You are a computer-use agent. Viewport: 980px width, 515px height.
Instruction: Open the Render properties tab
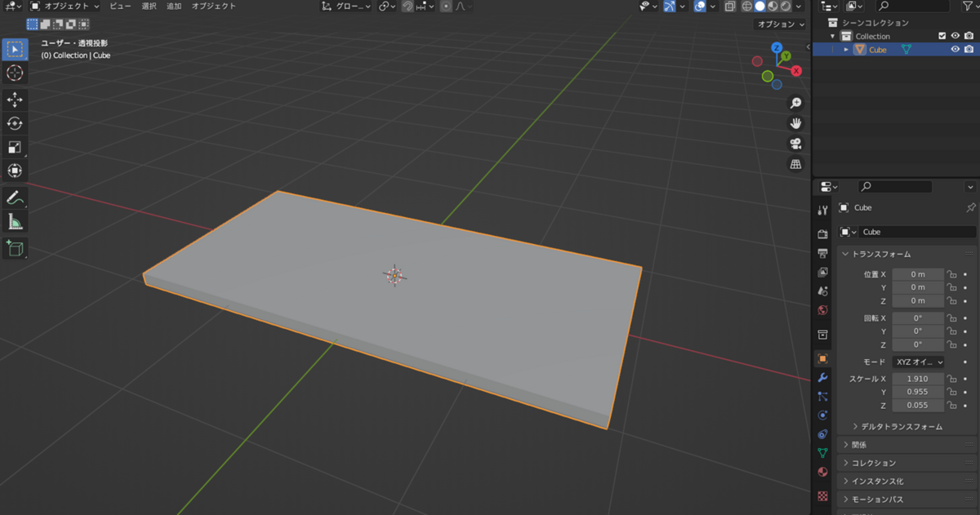tap(822, 234)
